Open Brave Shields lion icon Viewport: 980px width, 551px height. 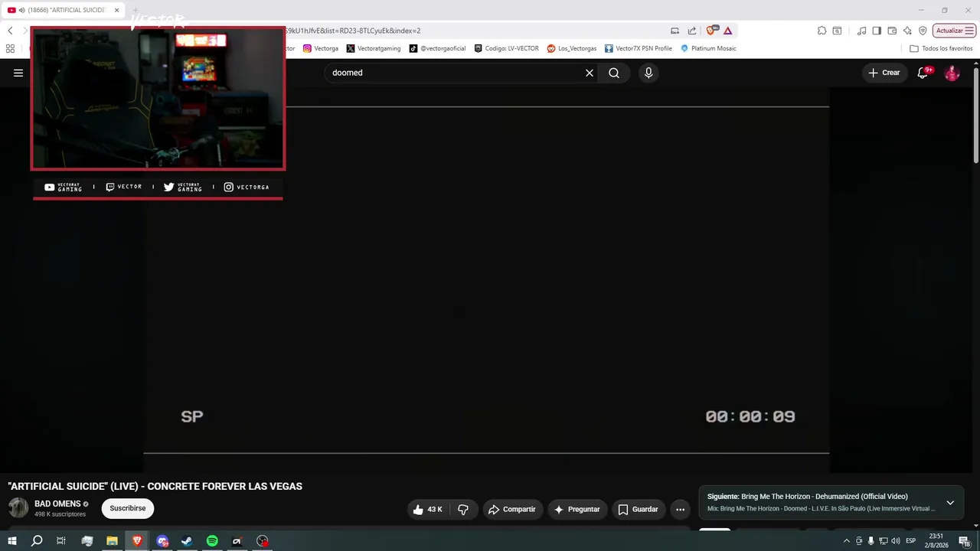[711, 31]
